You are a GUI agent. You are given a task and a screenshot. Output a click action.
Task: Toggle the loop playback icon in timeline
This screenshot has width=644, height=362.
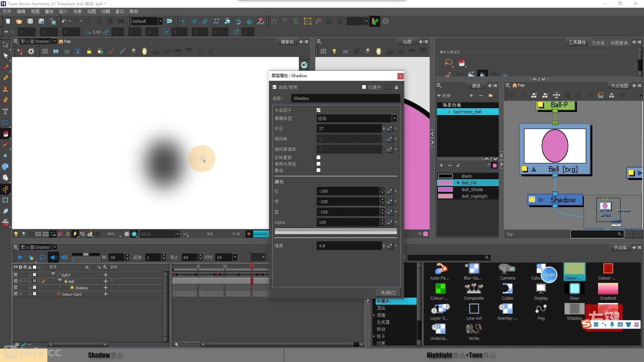[42, 257]
